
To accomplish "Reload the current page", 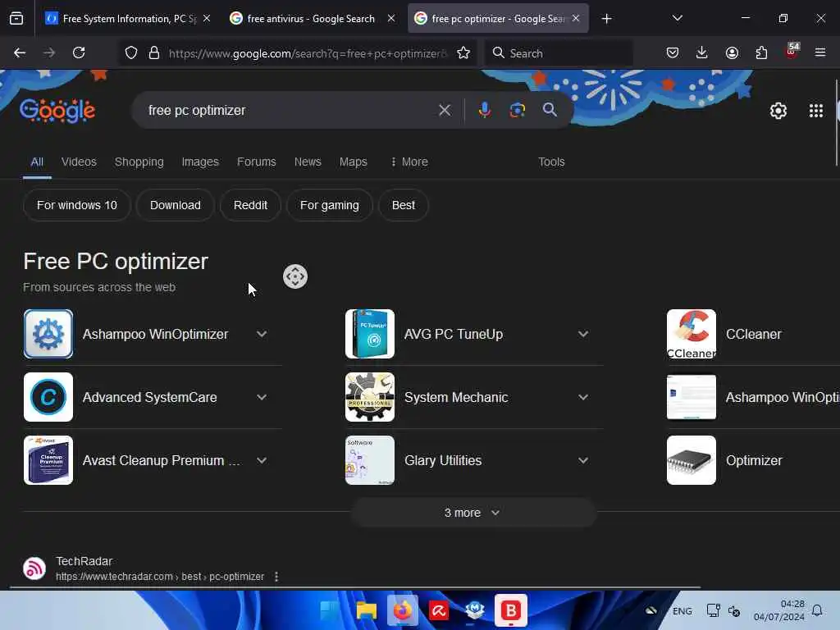I will tap(79, 52).
